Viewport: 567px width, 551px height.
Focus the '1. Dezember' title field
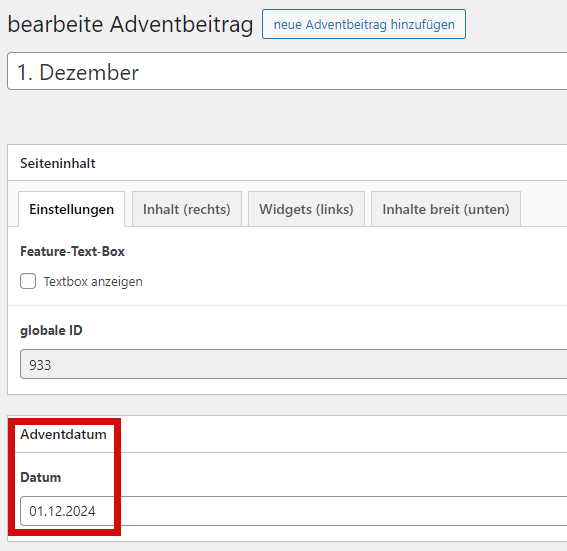pos(287,71)
